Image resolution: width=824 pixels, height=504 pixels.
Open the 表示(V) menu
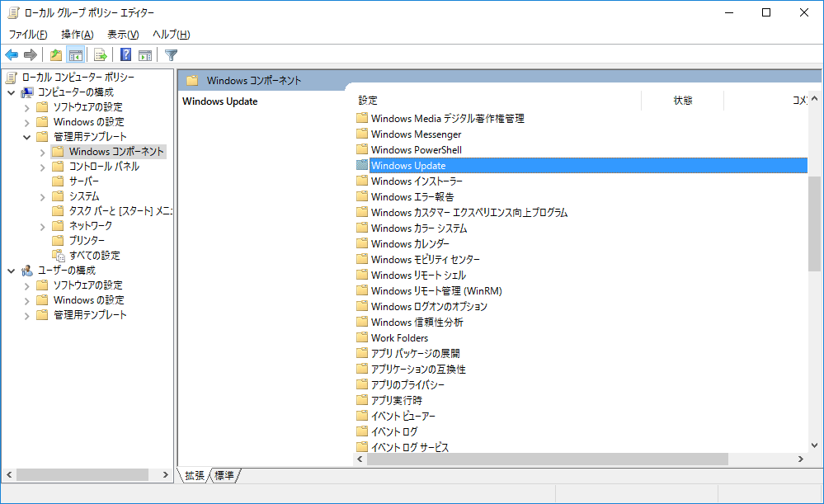(x=123, y=35)
